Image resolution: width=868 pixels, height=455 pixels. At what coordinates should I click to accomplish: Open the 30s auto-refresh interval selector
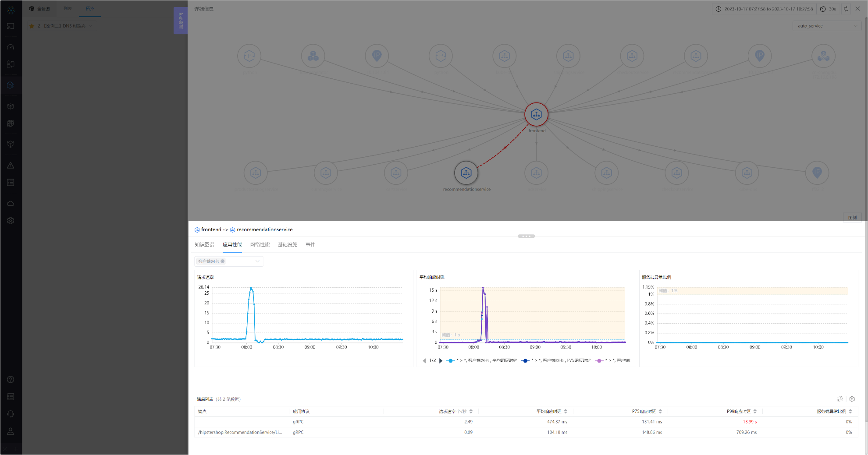828,9
